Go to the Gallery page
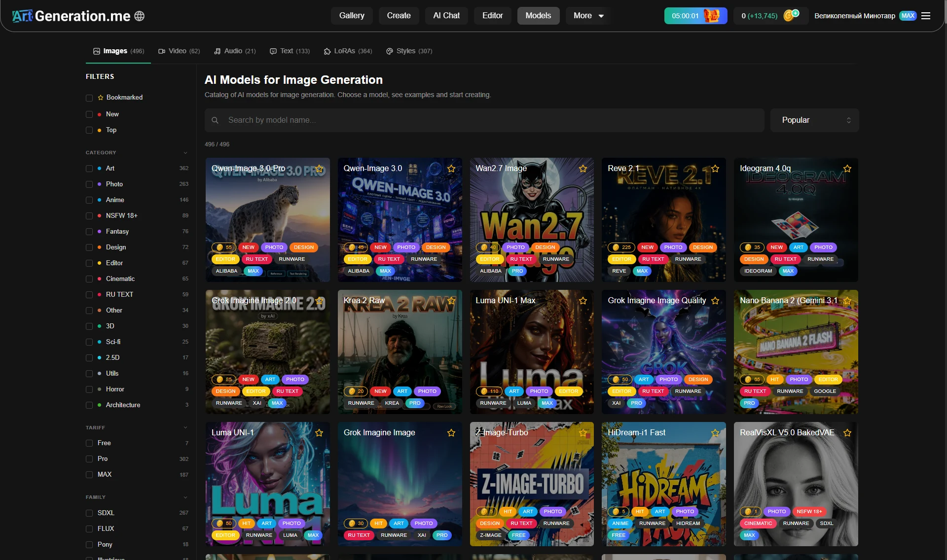The image size is (947, 560). coord(352,16)
